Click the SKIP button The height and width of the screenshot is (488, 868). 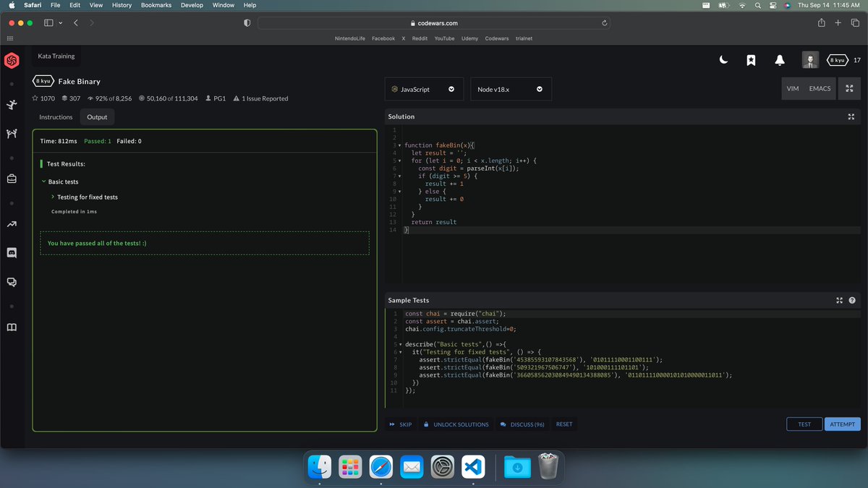coord(401,424)
